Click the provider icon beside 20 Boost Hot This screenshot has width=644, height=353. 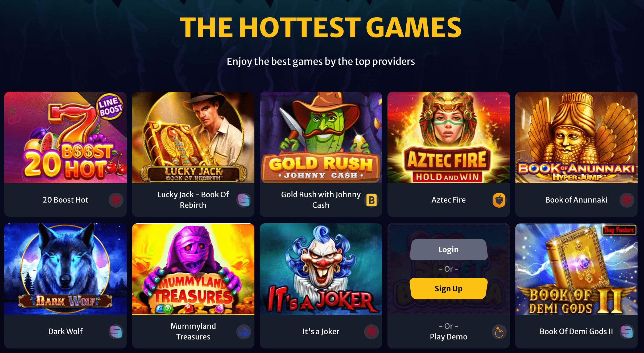[116, 200]
